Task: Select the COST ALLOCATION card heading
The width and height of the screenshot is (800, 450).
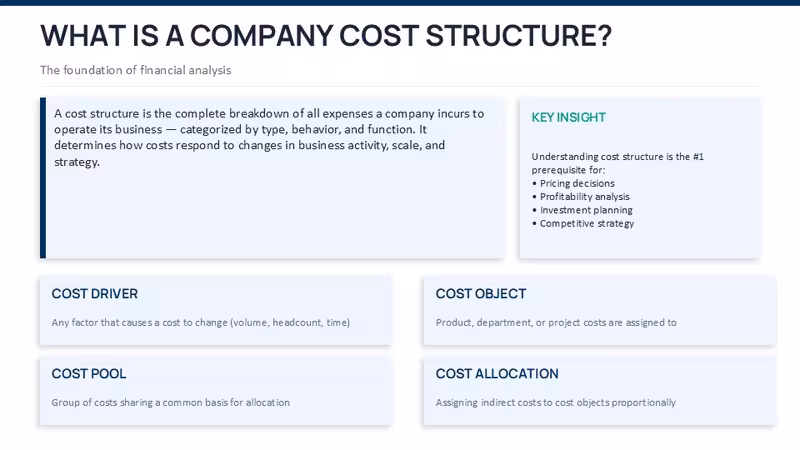Action: point(497,373)
